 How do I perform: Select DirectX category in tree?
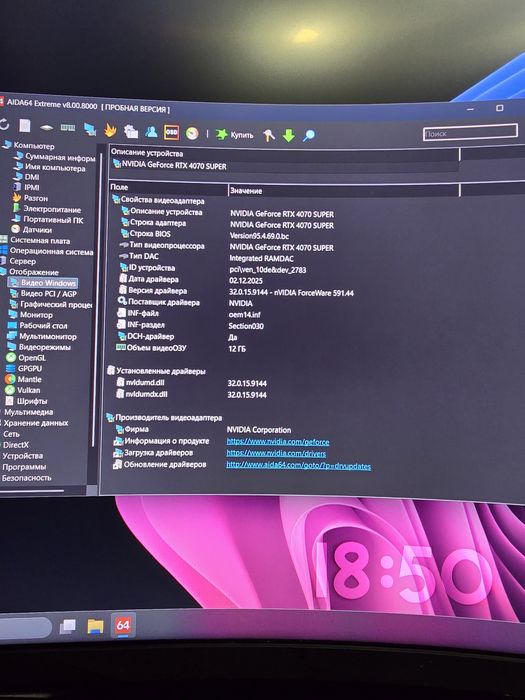[15, 445]
